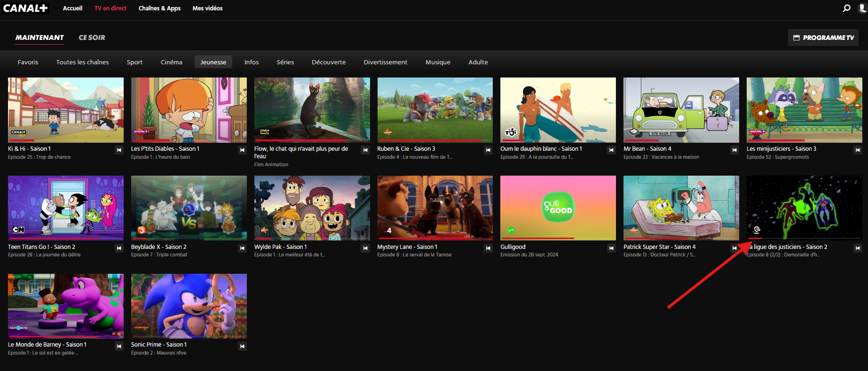Restart Wylde Pak episode
Viewport: 868px width, 371px height.
tap(365, 248)
